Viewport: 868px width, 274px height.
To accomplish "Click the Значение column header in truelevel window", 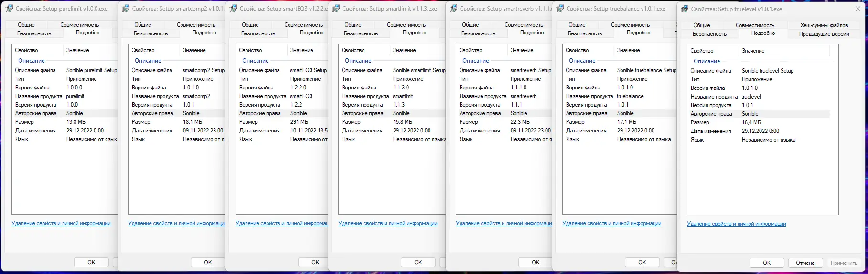I will [x=753, y=51].
